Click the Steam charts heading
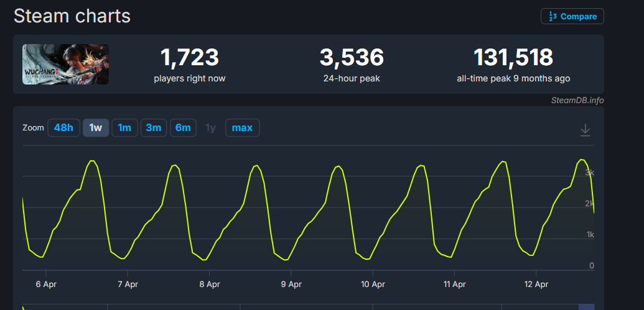This screenshot has width=644, height=310. [x=72, y=16]
